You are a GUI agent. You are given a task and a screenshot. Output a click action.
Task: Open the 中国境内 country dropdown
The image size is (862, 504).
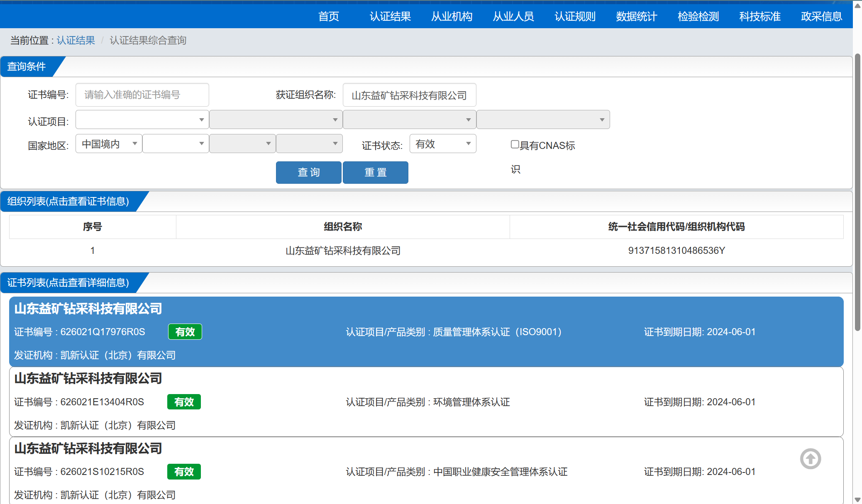pos(109,144)
